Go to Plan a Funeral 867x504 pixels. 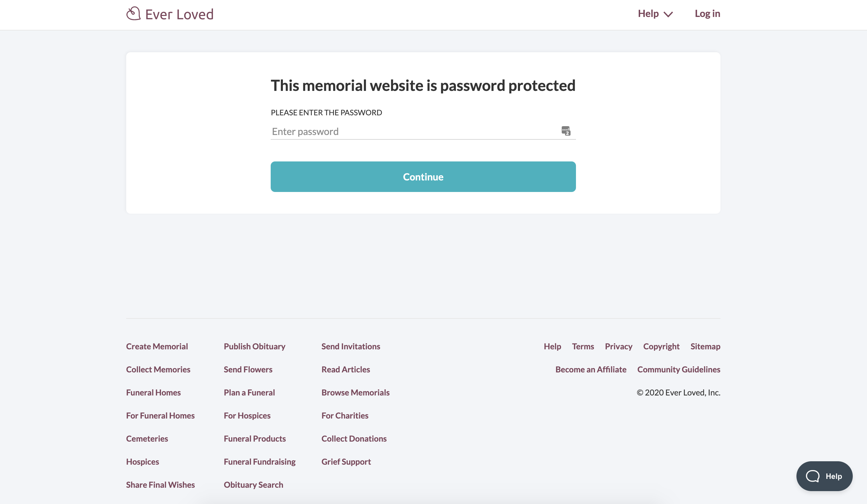[249, 392]
